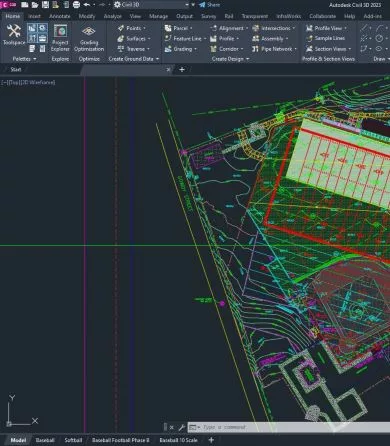
Task: Open the Survey ribbon tab
Action: (209, 16)
